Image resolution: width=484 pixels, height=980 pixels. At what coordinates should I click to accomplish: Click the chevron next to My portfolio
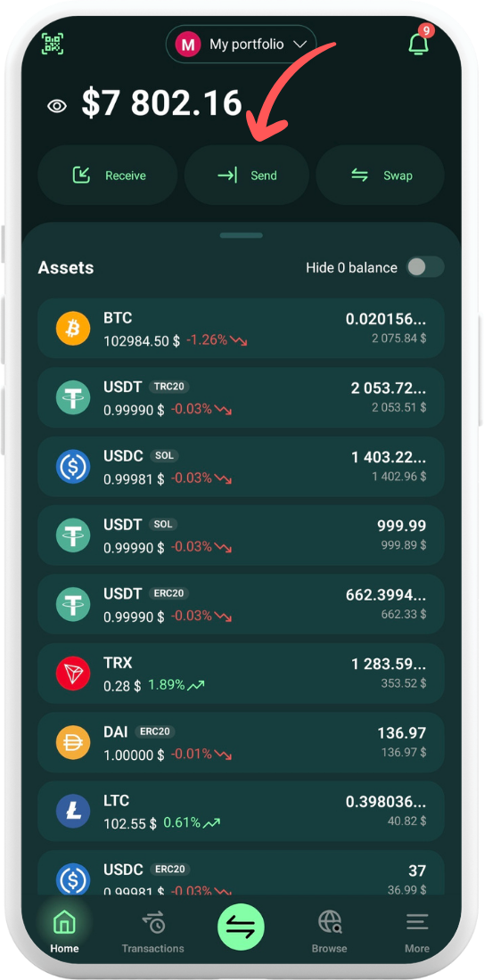pos(300,45)
